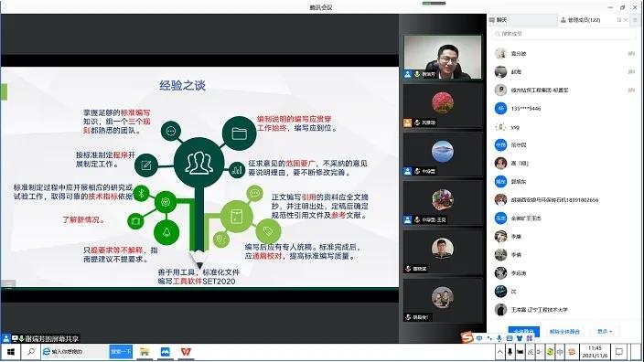Toggle the taskbar 中 IME language indicator

[560, 352]
